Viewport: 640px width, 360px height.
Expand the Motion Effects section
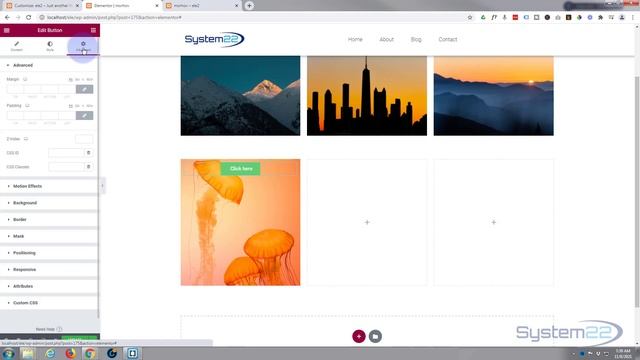(x=49, y=186)
